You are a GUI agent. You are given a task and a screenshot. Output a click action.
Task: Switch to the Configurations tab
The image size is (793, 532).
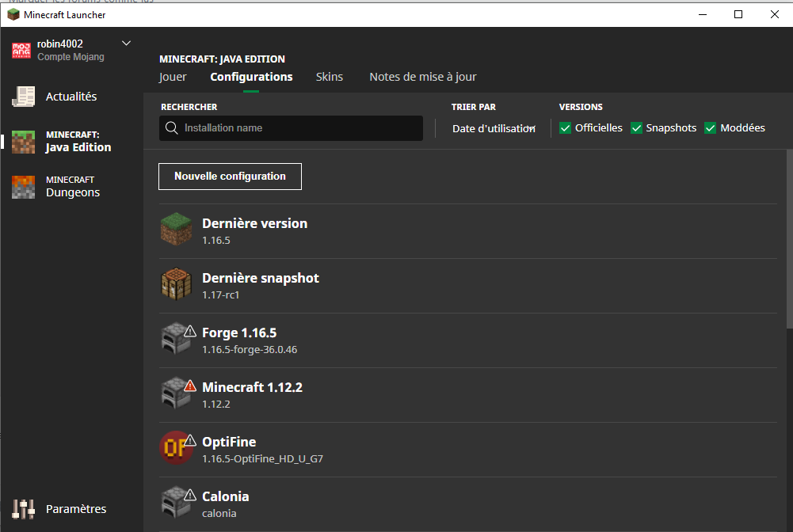pyautogui.click(x=251, y=77)
